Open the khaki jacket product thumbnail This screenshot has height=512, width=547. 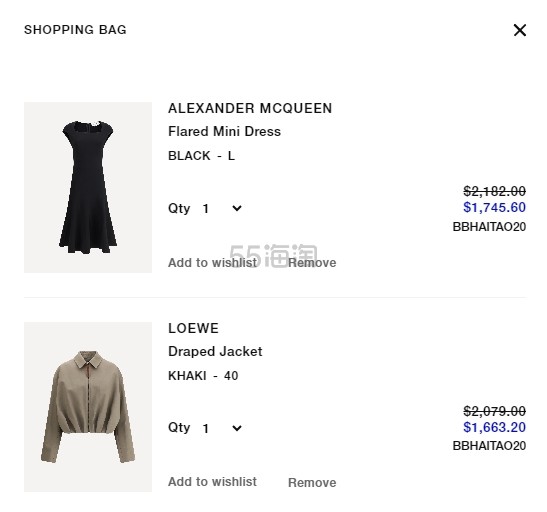pos(88,407)
